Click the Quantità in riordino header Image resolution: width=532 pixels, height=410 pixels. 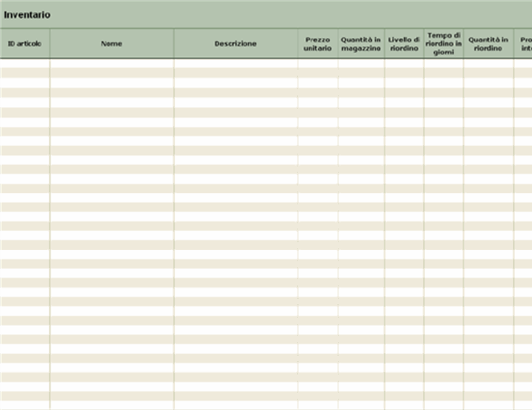point(489,44)
